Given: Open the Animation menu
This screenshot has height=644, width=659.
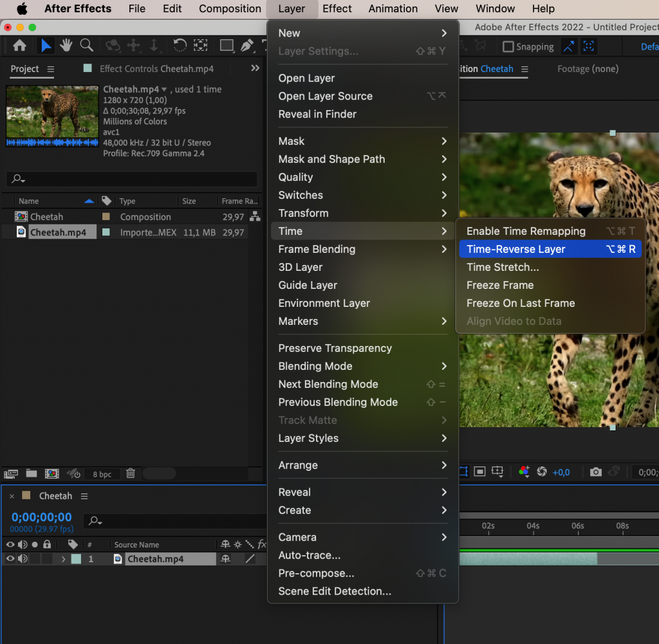Looking at the screenshot, I should click(393, 8).
